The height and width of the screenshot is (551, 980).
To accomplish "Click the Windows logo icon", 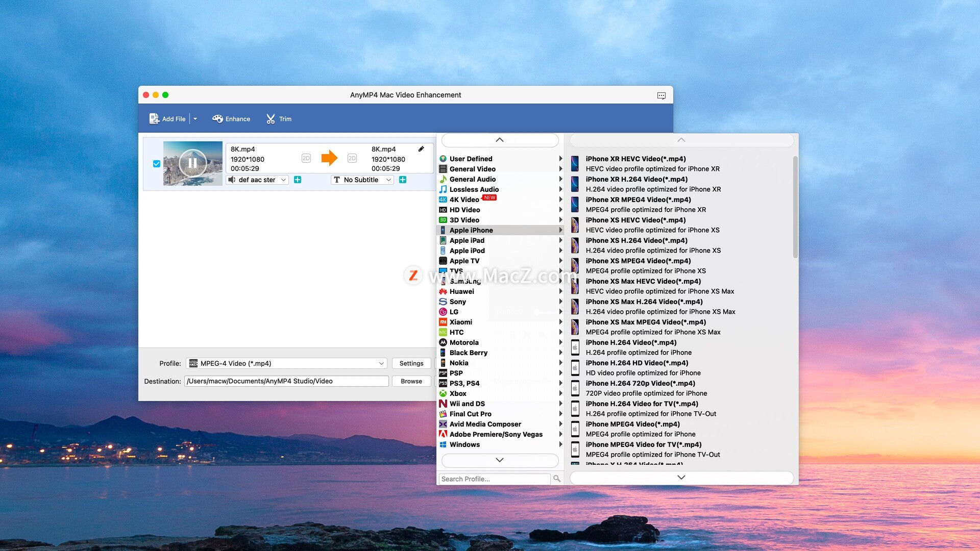I will point(443,444).
